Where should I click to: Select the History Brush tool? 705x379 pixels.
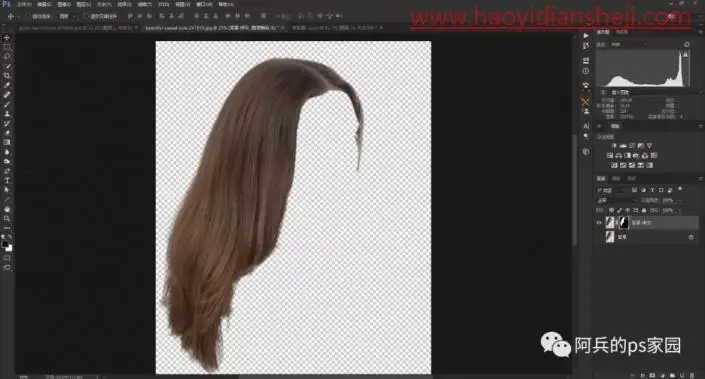[x=7, y=123]
